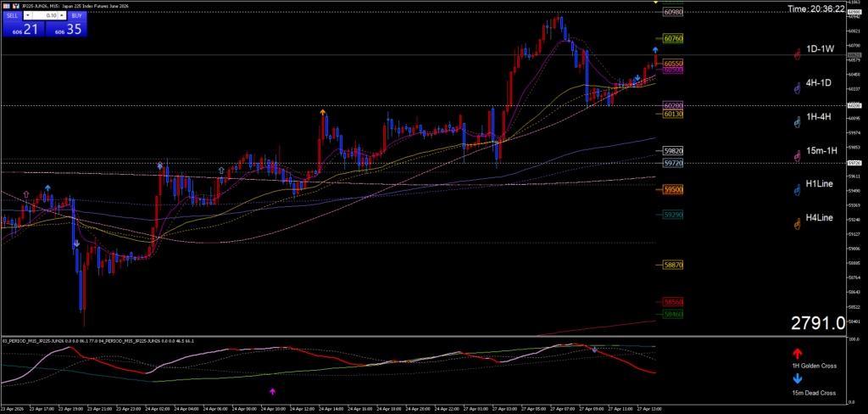868x414 pixels.
Task: Click the magenta up arrow in indicator window
Action: [x=272, y=391]
